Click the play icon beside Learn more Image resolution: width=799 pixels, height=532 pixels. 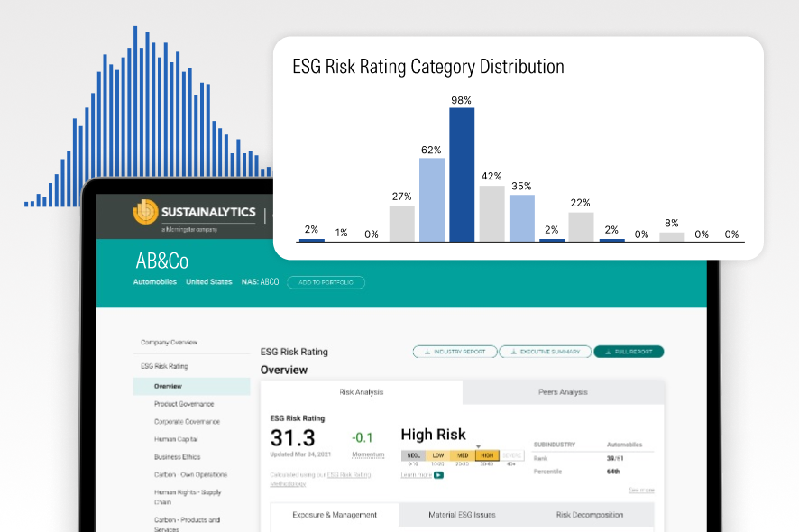(439, 475)
